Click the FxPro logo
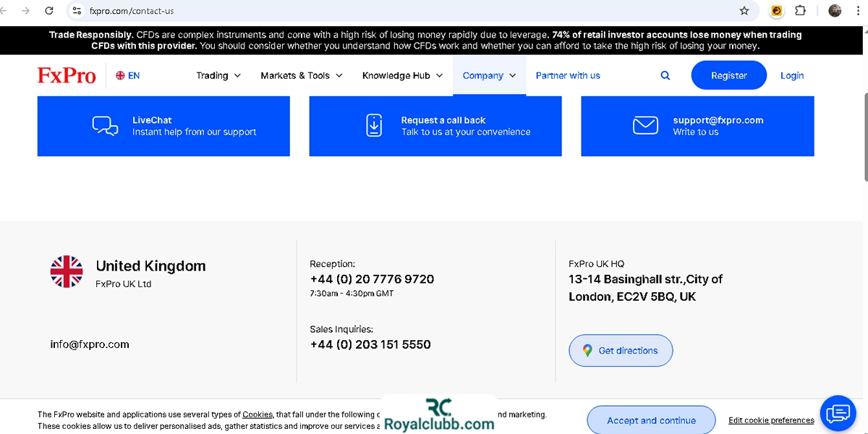Viewport: 868px width, 434px height. click(x=67, y=75)
